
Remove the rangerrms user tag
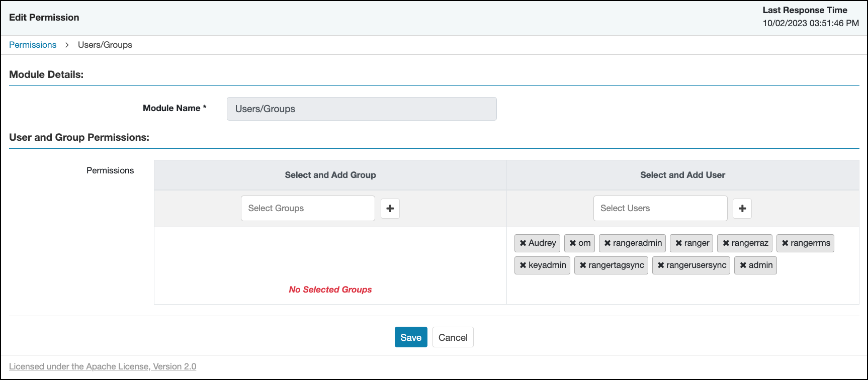[785, 243]
